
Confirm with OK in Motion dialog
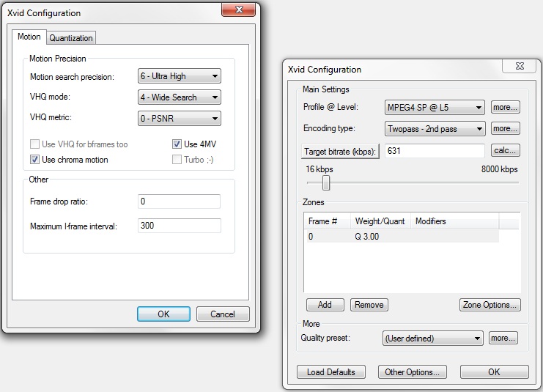[x=163, y=314]
